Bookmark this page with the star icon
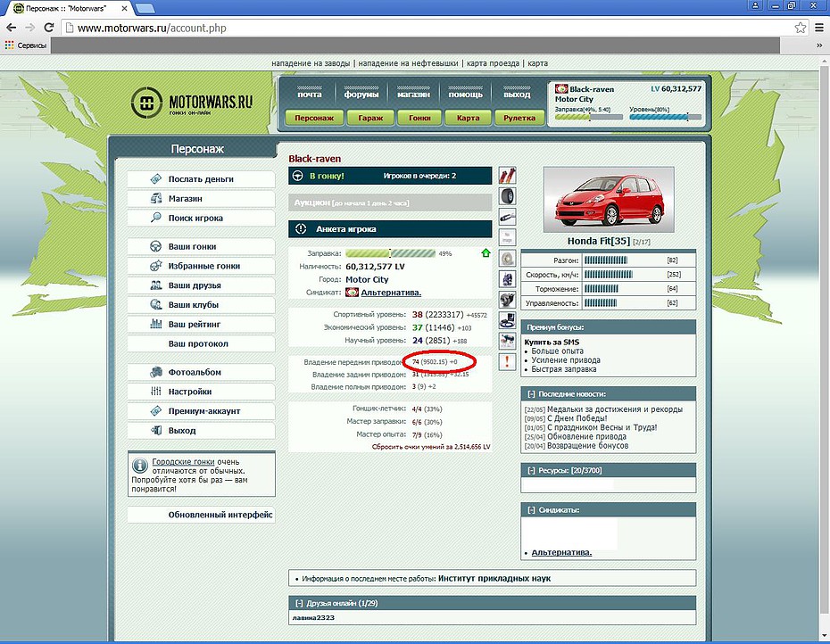The image size is (830, 644). coord(801,28)
